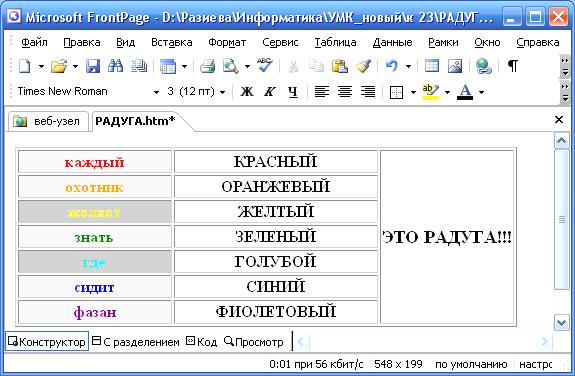The height and width of the screenshot is (376, 575).
Task: Expand the Borders dropdown arrow
Action: 413,92
